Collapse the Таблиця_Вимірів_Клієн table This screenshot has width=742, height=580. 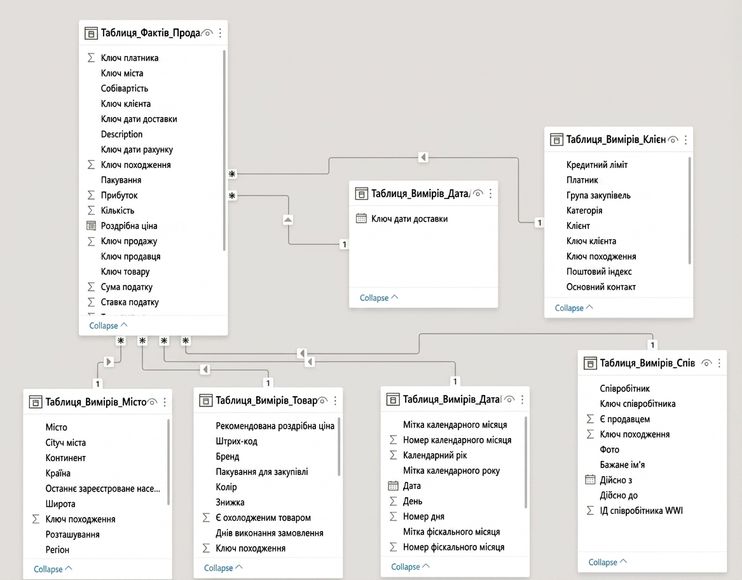[574, 308]
